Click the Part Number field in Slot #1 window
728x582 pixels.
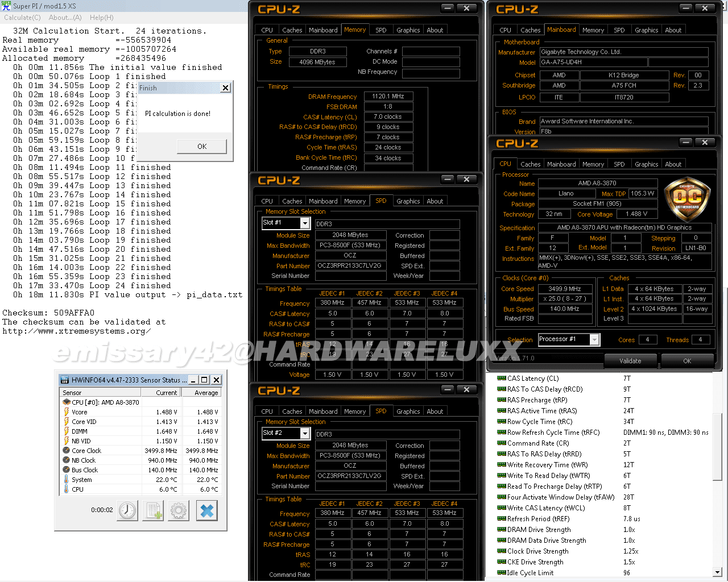click(x=350, y=265)
